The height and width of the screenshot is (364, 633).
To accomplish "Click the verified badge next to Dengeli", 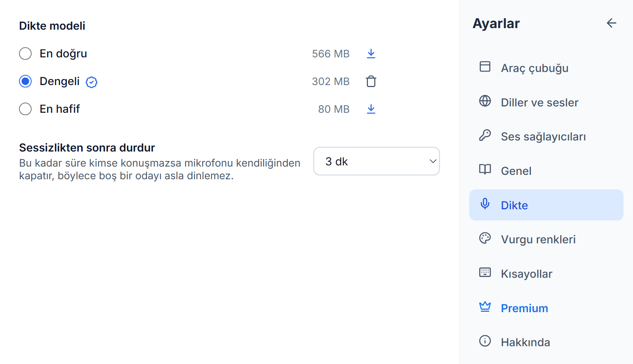I will click(x=91, y=82).
